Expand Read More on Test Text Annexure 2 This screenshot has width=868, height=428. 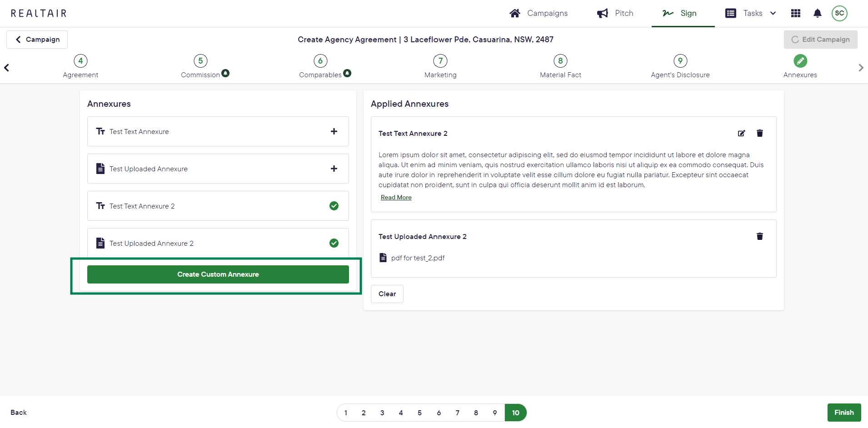click(x=396, y=197)
